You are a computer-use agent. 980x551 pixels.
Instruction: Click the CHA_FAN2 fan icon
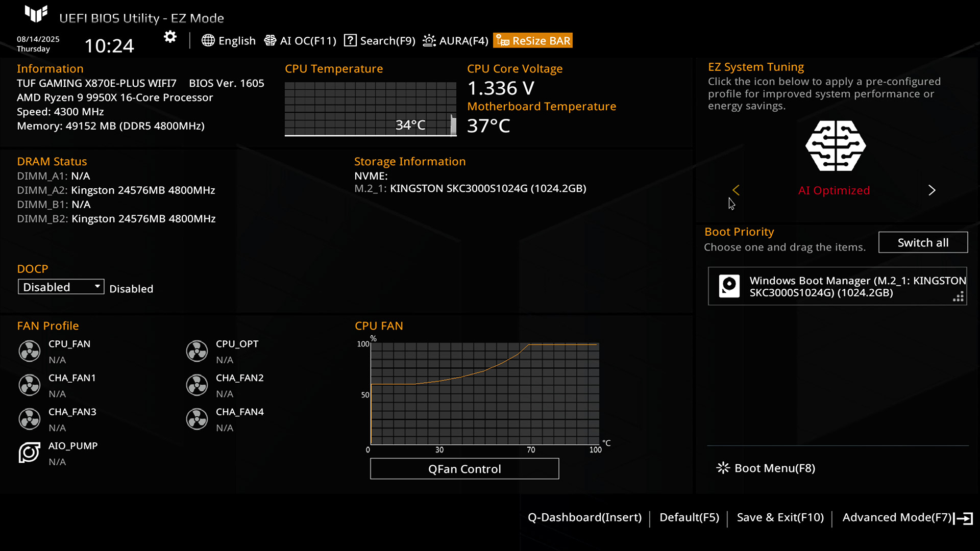tap(197, 385)
